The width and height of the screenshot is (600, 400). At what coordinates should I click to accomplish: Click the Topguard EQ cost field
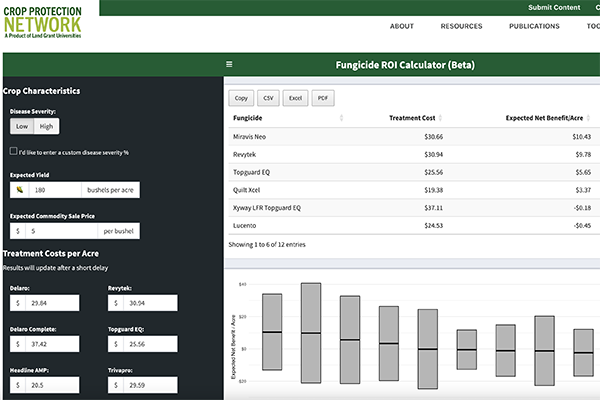pyautogui.click(x=150, y=344)
